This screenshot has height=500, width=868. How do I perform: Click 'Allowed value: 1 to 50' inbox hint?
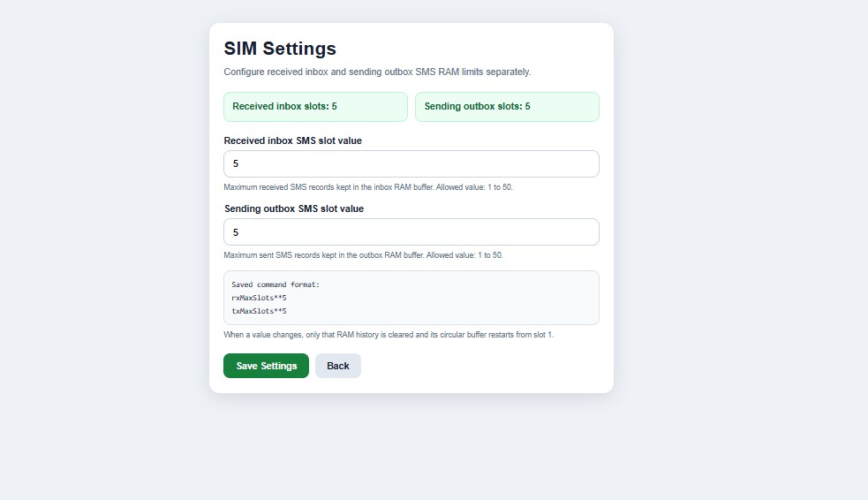[x=474, y=187]
